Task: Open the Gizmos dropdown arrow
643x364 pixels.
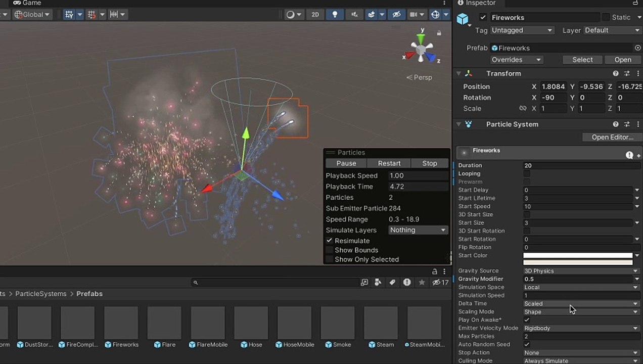Action: (446, 15)
